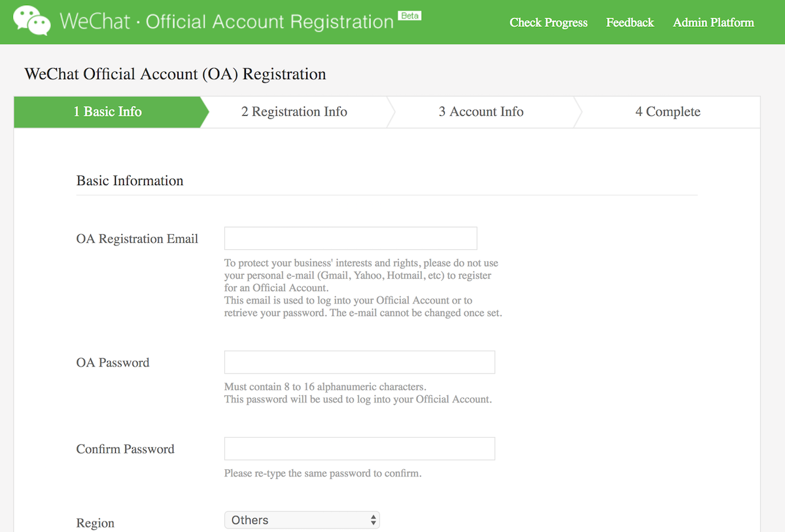Click the OA Registration Email label

[137, 239]
